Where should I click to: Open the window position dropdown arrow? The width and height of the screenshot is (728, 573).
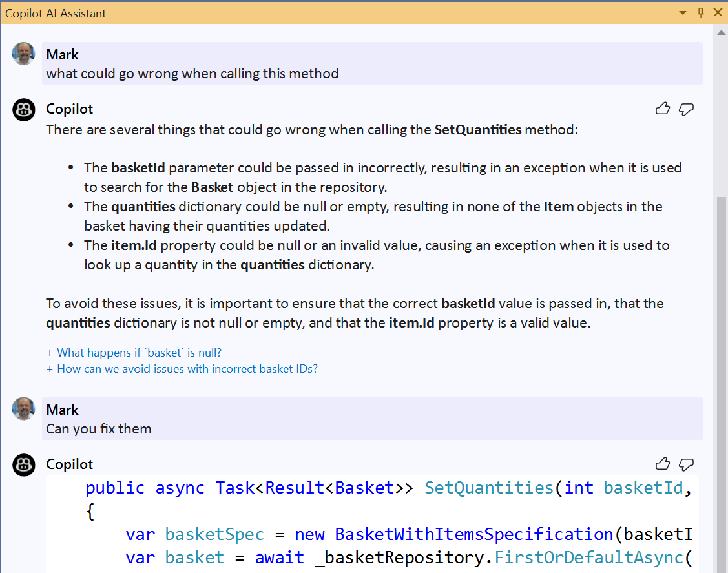(682, 12)
